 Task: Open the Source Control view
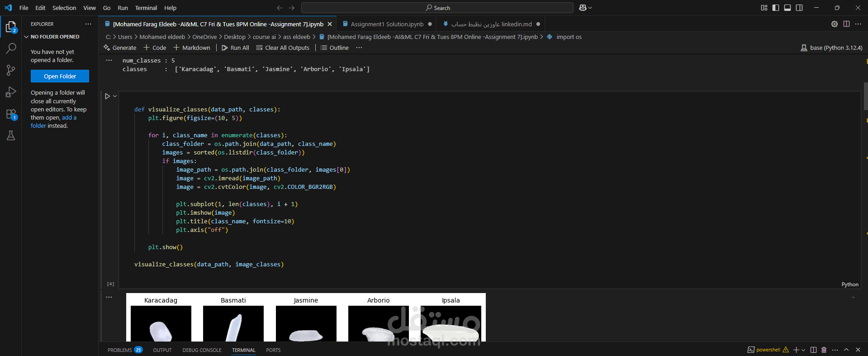11,70
